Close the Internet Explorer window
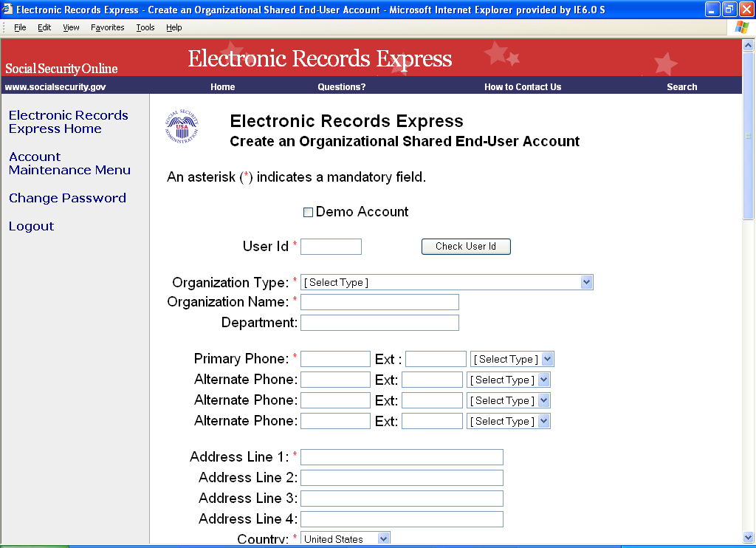Screen dimensions: 756x548 (x=746, y=9)
